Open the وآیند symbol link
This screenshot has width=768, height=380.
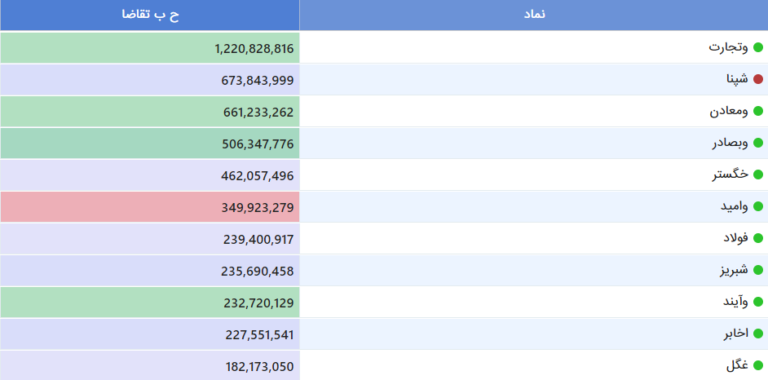pos(736,302)
